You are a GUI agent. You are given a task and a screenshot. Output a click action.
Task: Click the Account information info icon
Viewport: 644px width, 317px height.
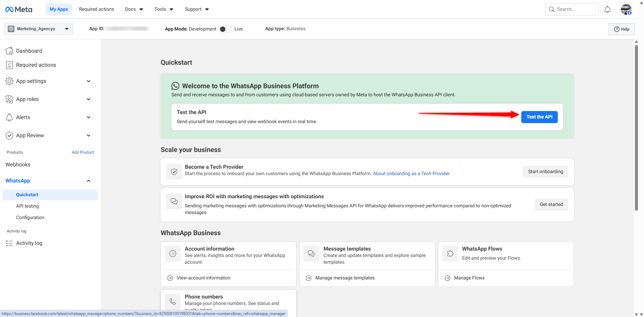173,254
